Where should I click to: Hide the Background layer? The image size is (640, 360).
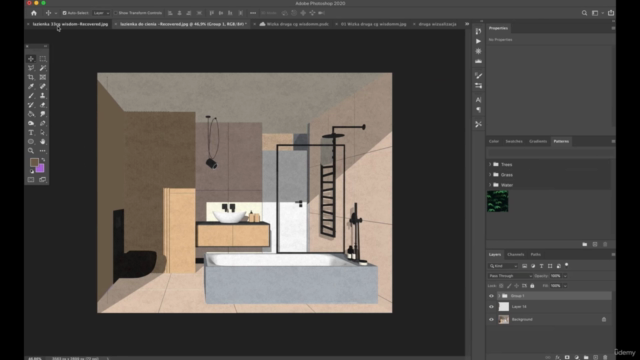[491, 320]
